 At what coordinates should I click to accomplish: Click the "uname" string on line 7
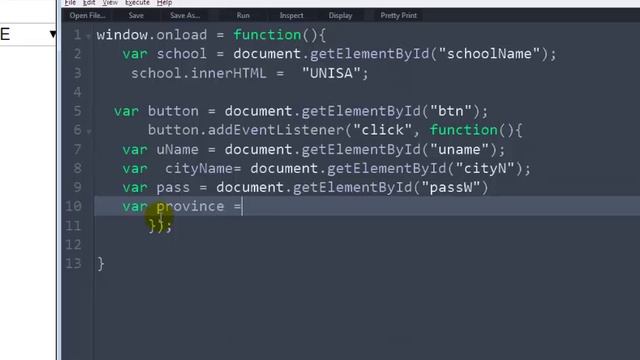[x=459, y=149]
